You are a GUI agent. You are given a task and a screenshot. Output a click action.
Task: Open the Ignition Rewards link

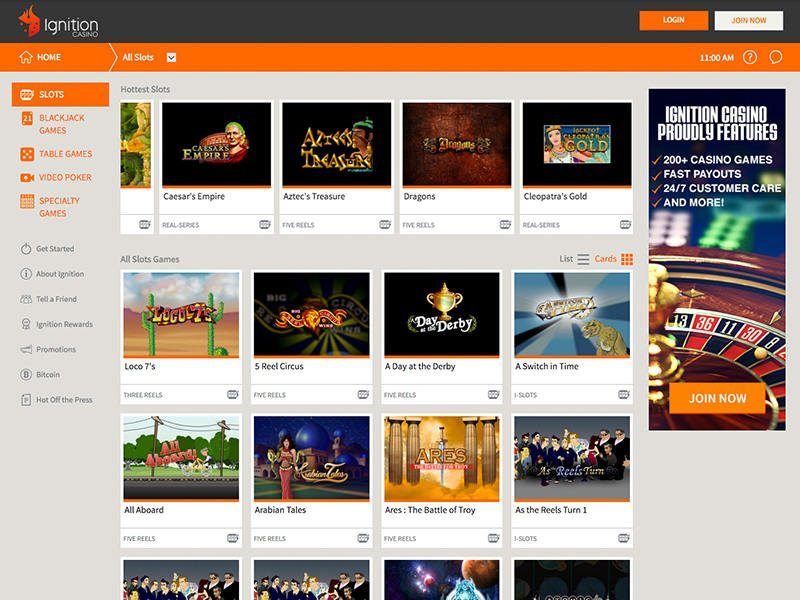pos(65,324)
